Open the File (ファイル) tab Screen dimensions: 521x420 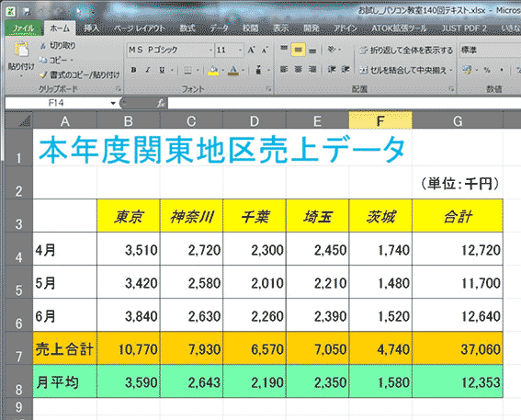pos(23,28)
